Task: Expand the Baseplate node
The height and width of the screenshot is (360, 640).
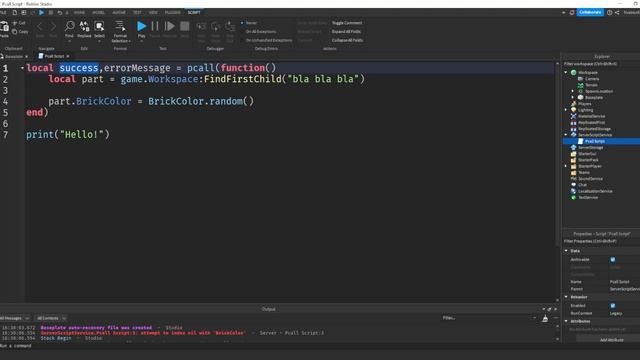Action: tap(573, 98)
